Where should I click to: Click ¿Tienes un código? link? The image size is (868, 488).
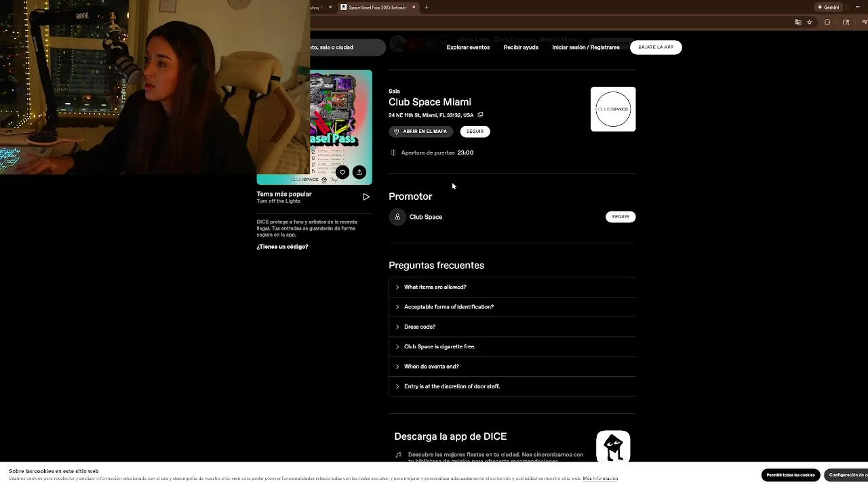point(282,247)
